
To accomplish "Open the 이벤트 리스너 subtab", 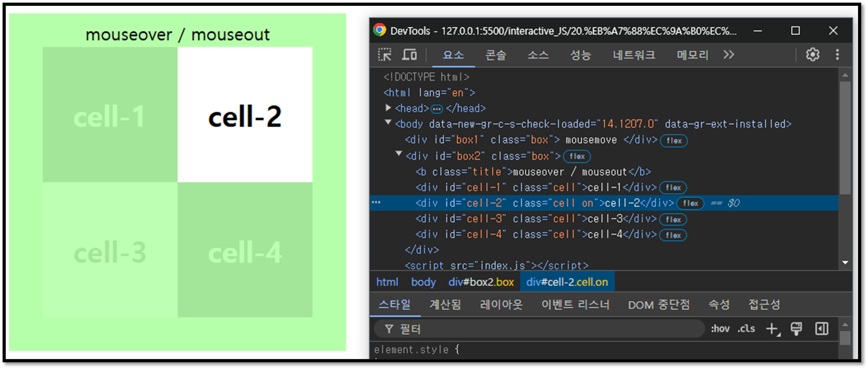I will (x=576, y=304).
